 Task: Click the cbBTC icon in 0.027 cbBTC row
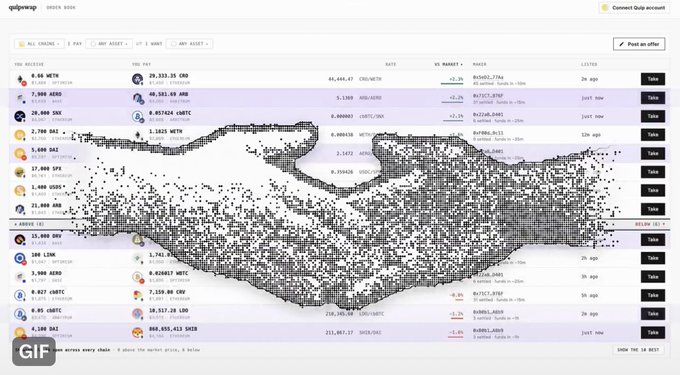(20, 295)
